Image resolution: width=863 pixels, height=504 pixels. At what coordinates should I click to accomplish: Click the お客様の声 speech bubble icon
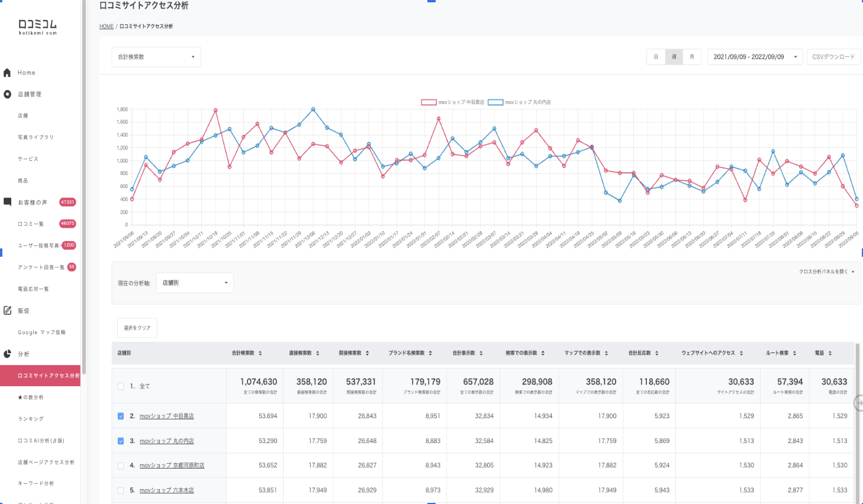(7, 202)
